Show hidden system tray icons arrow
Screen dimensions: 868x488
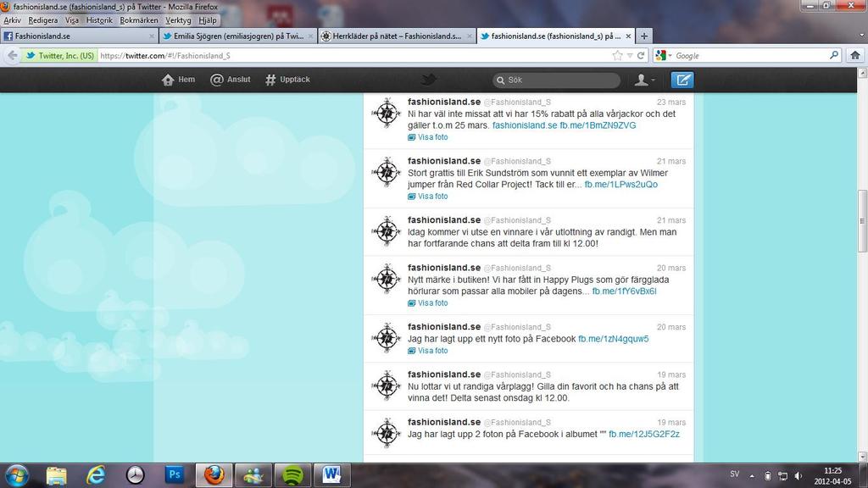click(752, 476)
